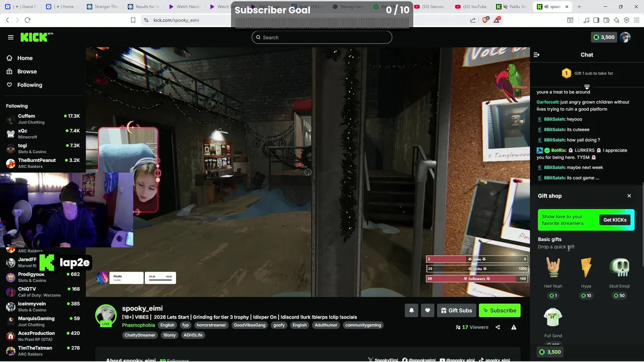Image resolution: width=644 pixels, height=362 pixels.
Task: Open a new browser tab
Action: point(579,7)
